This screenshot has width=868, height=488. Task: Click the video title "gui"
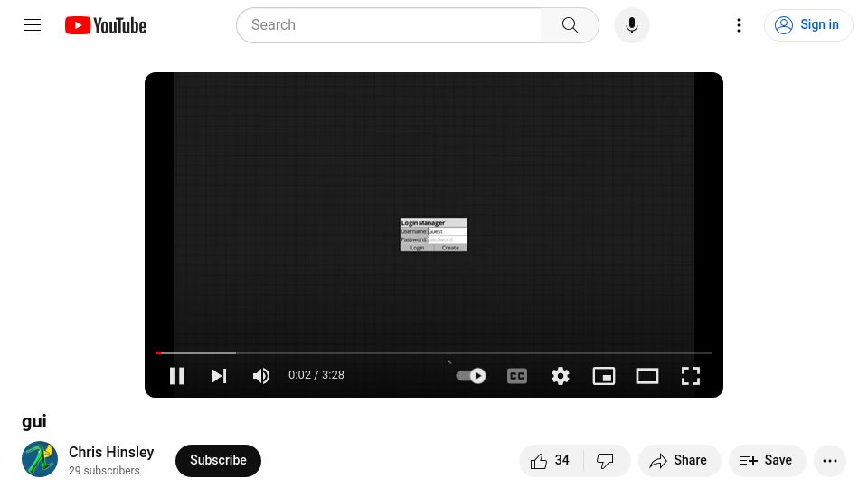tap(34, 422)
